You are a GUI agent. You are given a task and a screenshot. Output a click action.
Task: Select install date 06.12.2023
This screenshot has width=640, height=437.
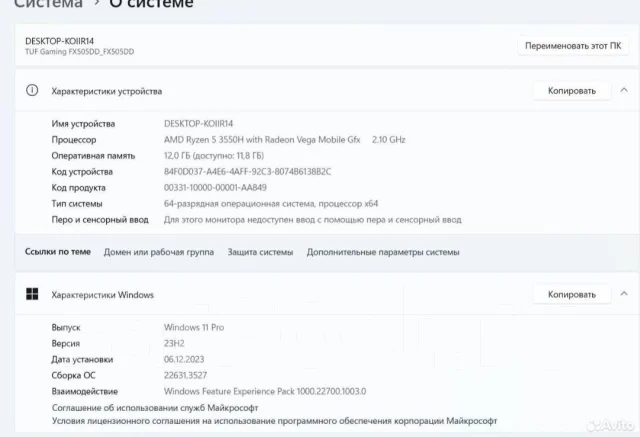coord(184,359)
